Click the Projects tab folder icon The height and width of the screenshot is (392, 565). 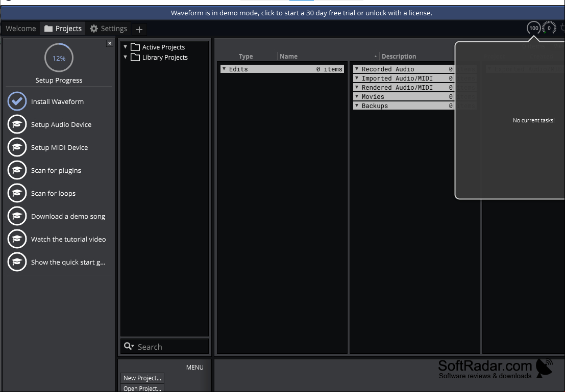(x=48, y=29)
